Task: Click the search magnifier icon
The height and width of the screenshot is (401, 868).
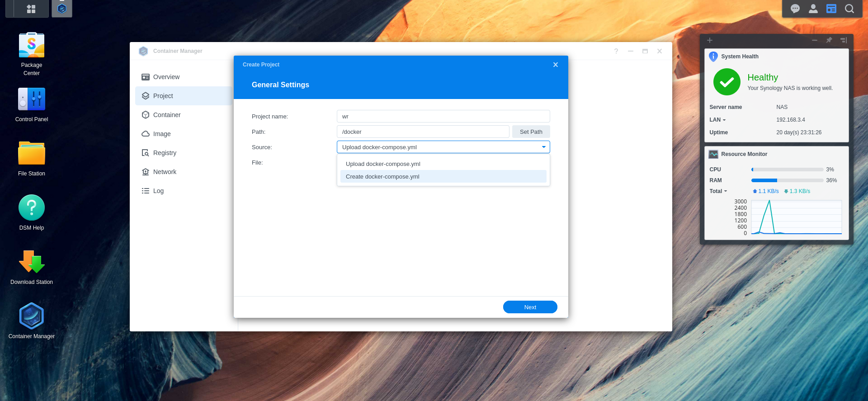Action: (x=849, y=9)
